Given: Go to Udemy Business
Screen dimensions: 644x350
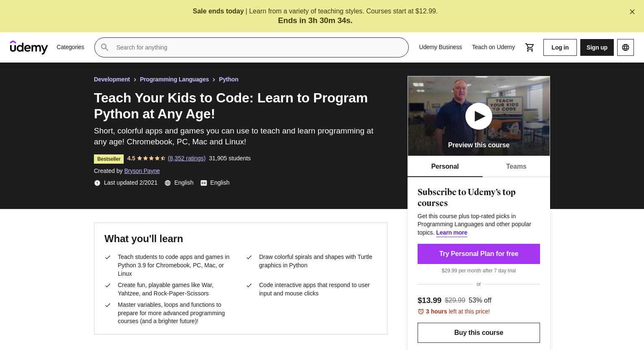Looking at the screenshot, I should 440,47.
